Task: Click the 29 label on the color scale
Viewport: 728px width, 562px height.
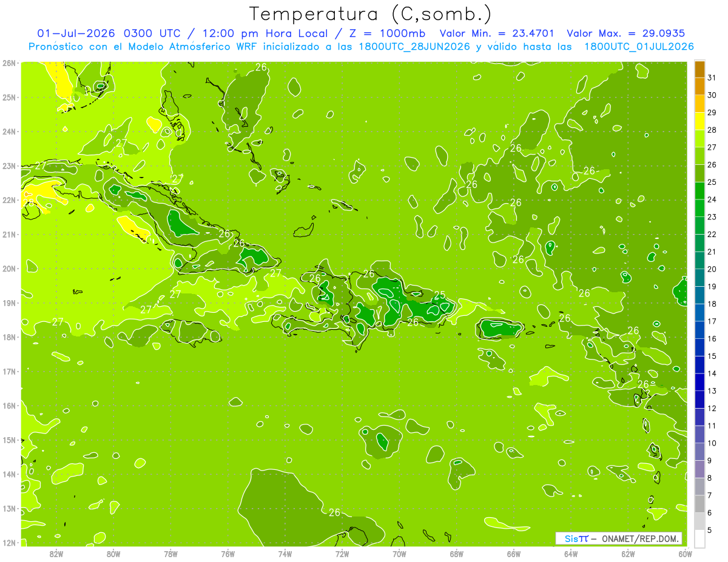Action: pos(712,112)
